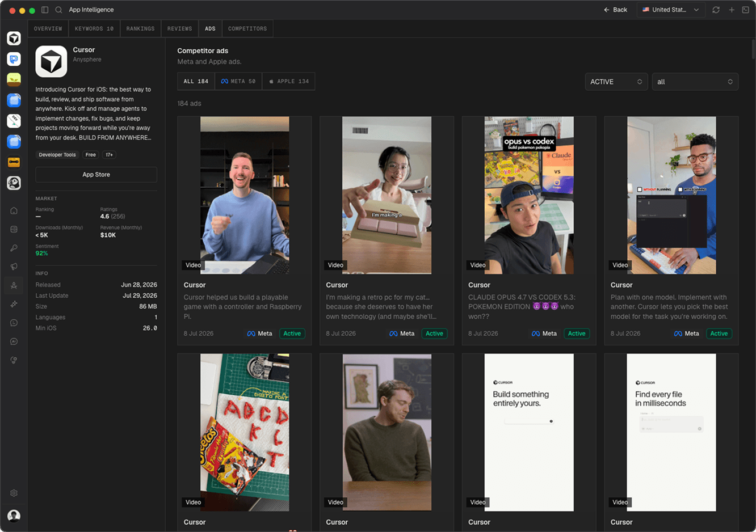This screenshot has width=756, height=532.
Task: Switch to the Rankings tab
Action: 140,28
